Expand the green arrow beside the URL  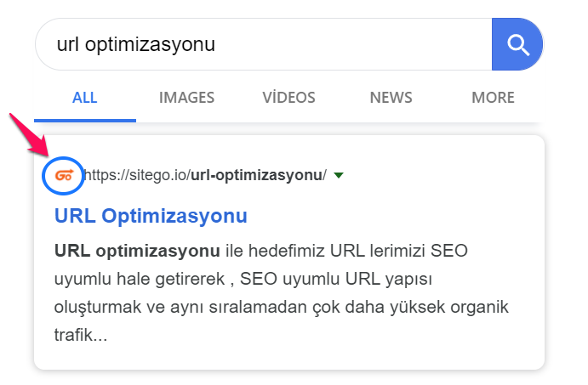[339, 176]
